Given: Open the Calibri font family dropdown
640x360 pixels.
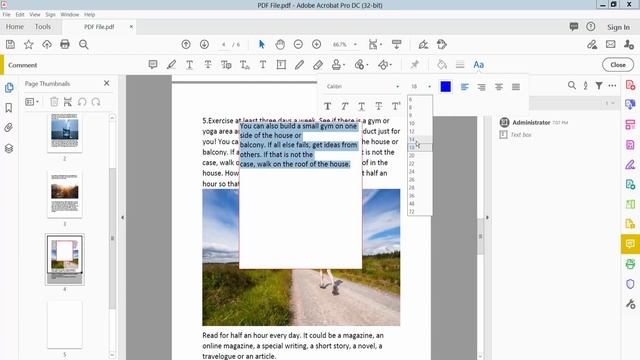Looking at the screenshot, I should [362, 87].
